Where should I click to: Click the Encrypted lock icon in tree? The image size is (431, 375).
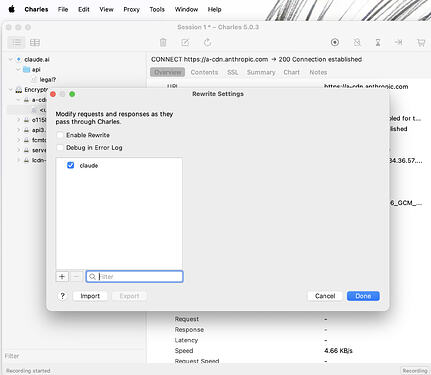pyautogui.click(x=19, y=90)
